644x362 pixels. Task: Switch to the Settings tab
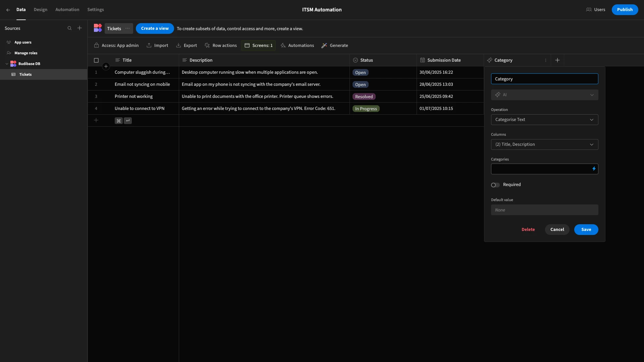pyautogui.click(x=96, y=10)
